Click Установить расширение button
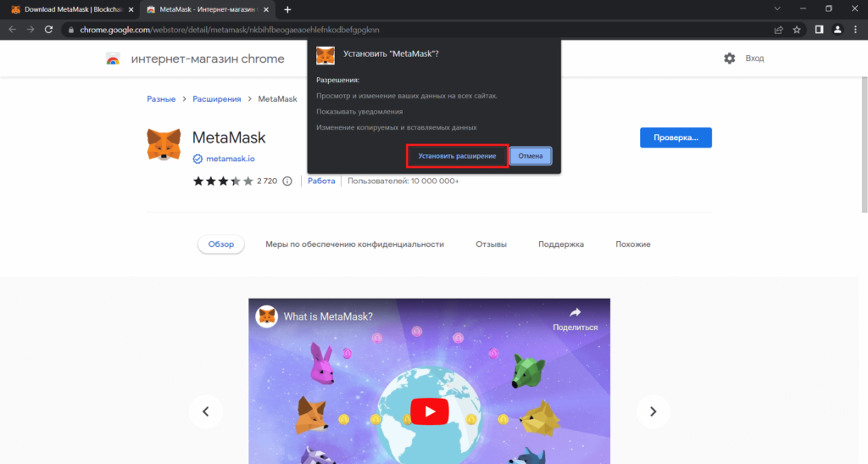Image resolution: width=868 pixels, height=464 pixels. pos(457,156)
